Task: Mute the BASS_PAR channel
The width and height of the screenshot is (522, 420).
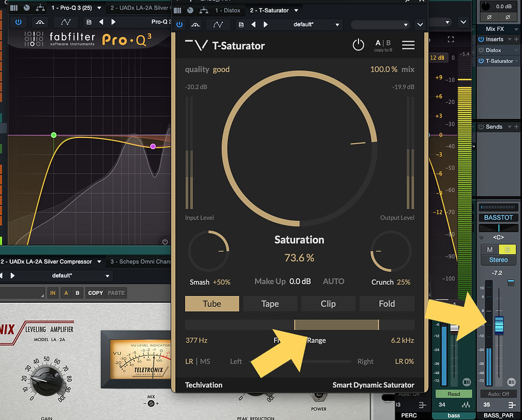Action: pyautogui.click(x=490, y=249)
